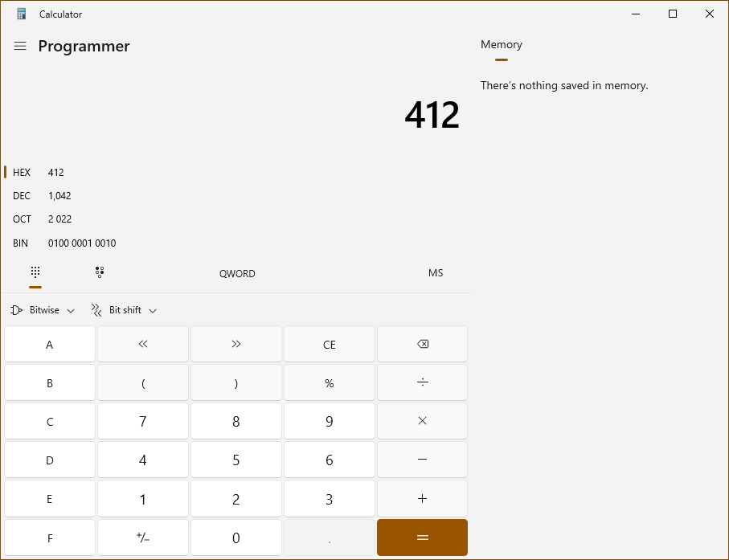This screenshot has height=560, width=729.
Task: Click hex digit E key
Action: click(x=50, y=499)
